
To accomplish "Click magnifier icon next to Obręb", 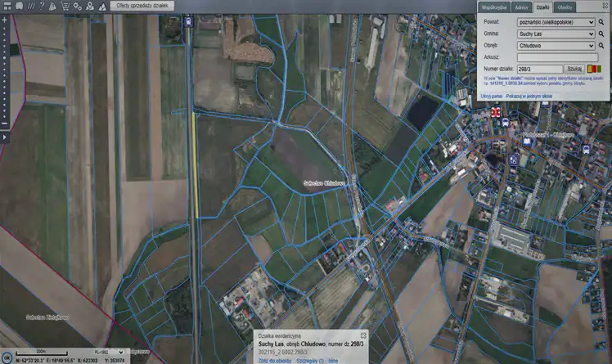I will click(x=601, y=46).
